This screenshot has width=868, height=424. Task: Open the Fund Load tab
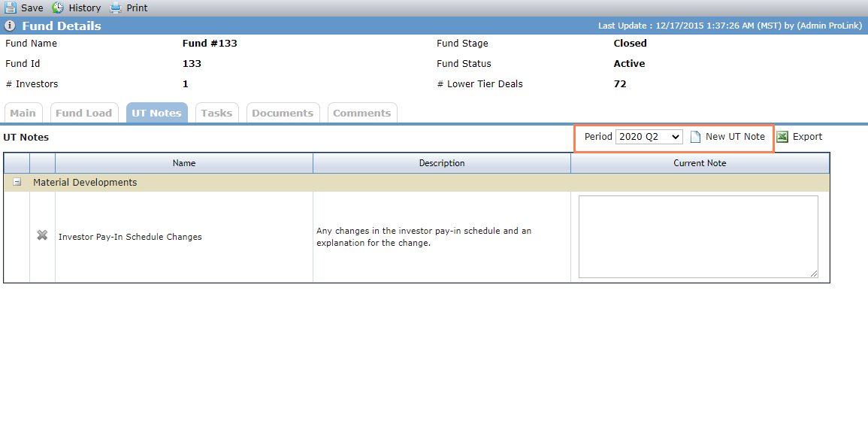click(x=84, y=113)
